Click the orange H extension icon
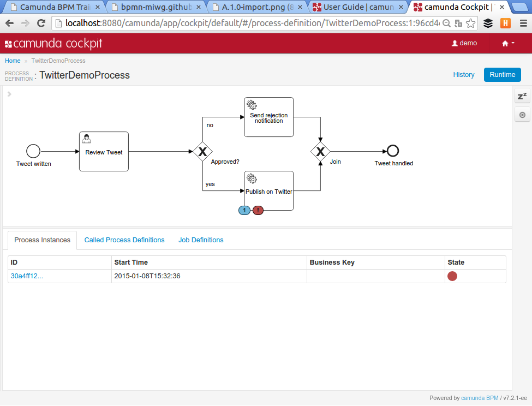 505,23
